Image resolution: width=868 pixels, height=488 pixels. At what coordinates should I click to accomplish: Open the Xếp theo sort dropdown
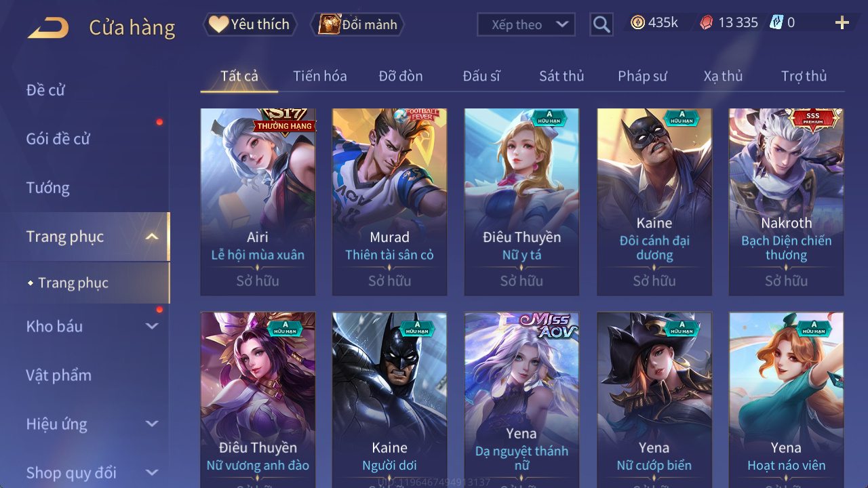(x=526, y=24)
